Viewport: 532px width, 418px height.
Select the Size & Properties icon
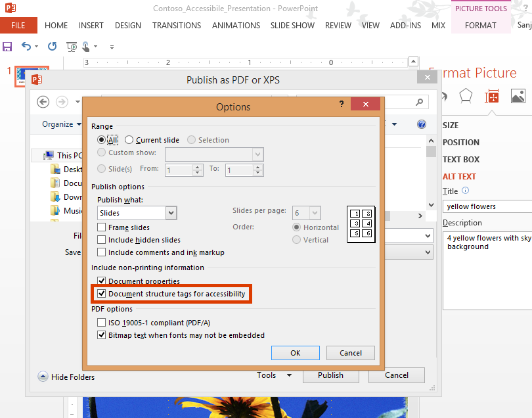[x=491, y=97]
